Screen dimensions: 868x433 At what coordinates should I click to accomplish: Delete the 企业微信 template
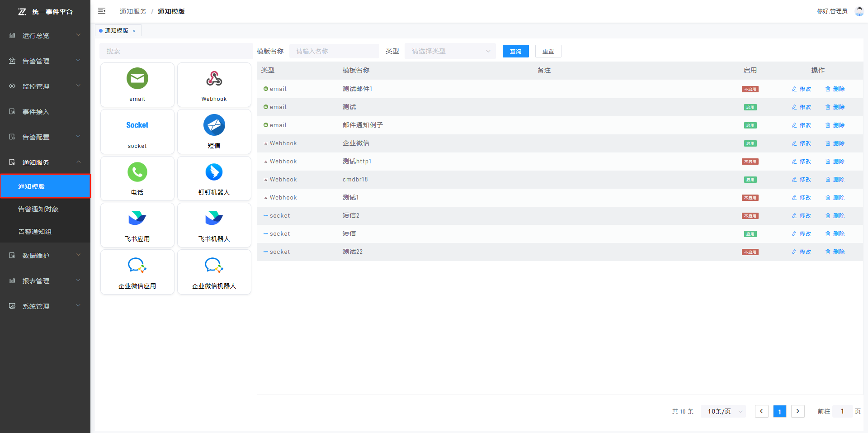coord(835,143)
